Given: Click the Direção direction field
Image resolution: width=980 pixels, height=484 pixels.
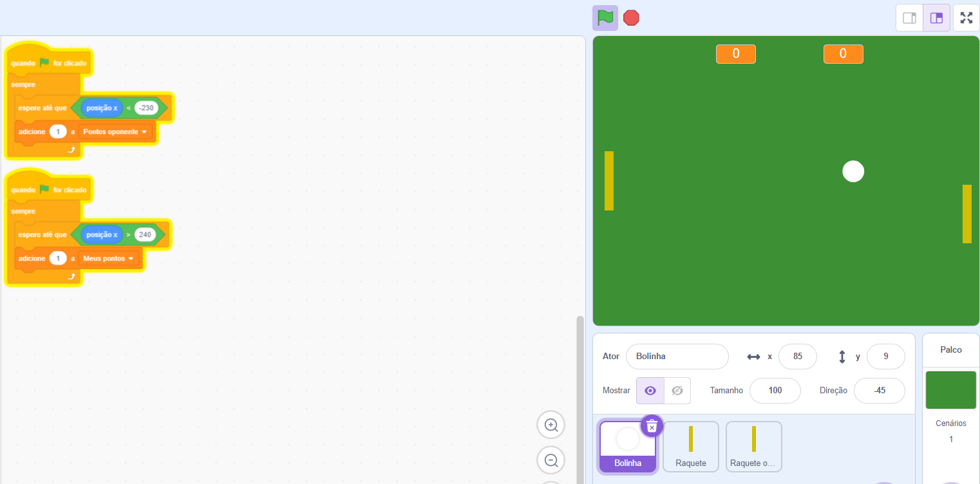Looking at the screenshot, I should click(880, 391).
